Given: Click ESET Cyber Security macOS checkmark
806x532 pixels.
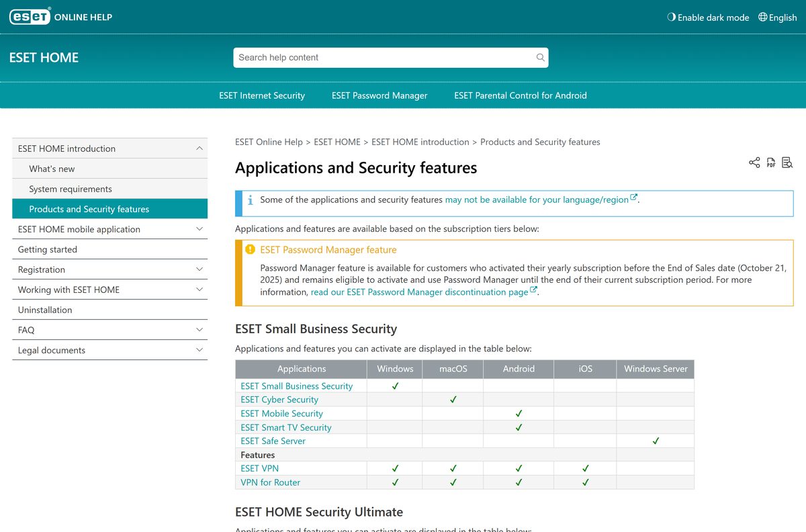Looking at the screenshot, I should pyautogui.click(x=453, y=400).
